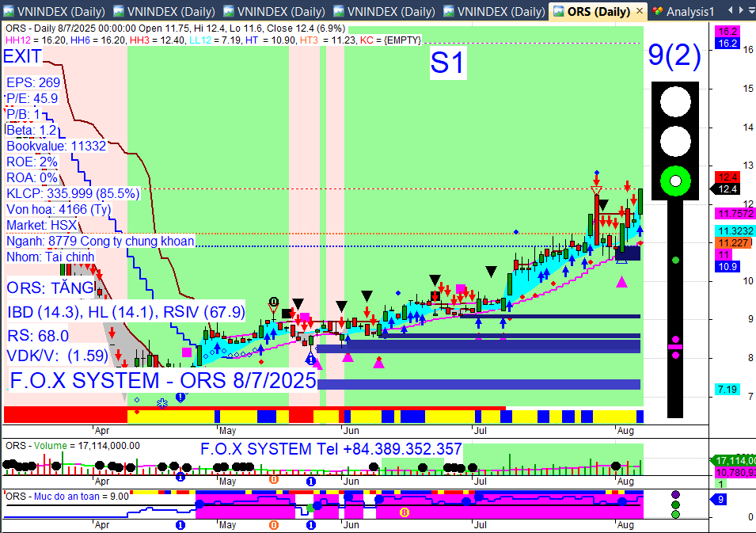Click Von hoa: 4166 (Ty) text
The width and height of the screenshot is (756, 533).
59,209
